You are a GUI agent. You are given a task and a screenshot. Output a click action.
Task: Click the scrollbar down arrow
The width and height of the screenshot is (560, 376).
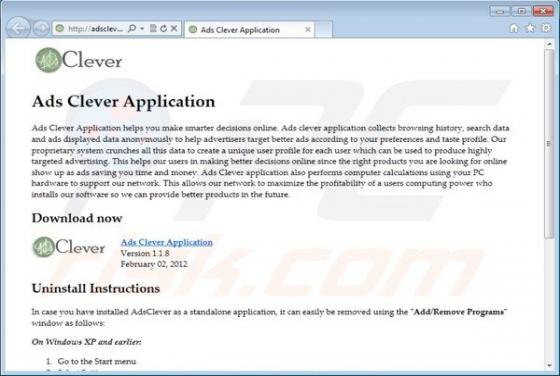tap(549, 365)
